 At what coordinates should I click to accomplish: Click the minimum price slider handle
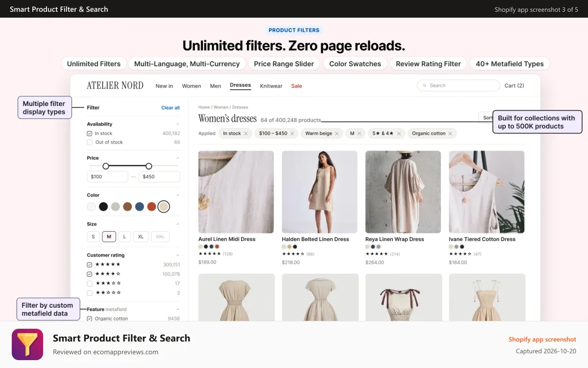106,166
